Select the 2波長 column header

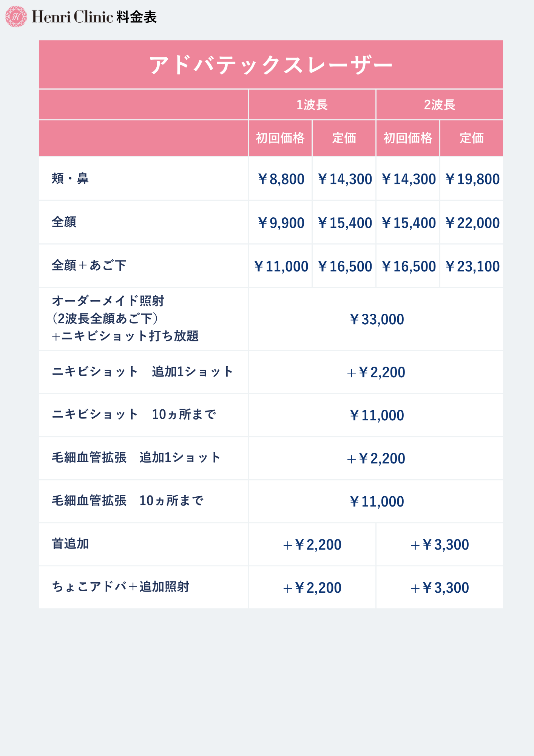440,105
